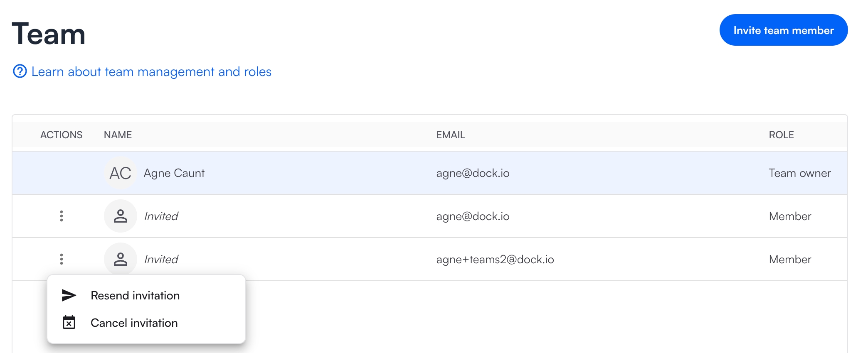Click the Team owner role cell
868x353 pixels.
799,173
